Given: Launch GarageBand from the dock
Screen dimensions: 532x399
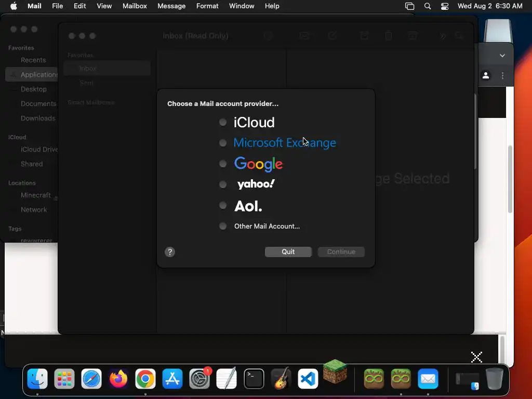Looking at the screenshot, I should pyautogui.click(x=281, y=379).
